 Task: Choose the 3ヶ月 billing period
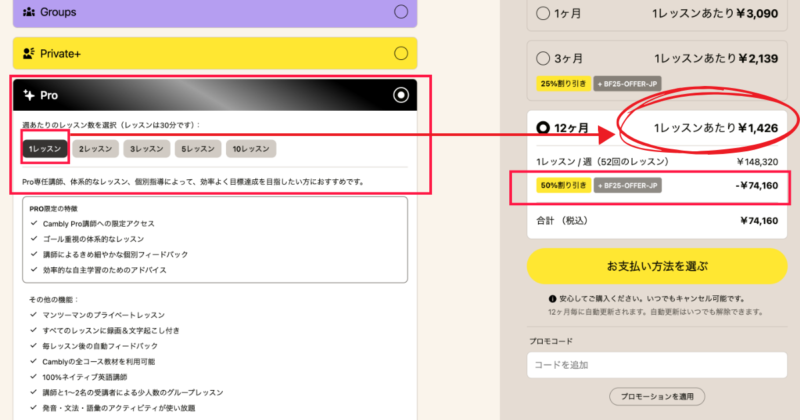click(x=543, y=58)
